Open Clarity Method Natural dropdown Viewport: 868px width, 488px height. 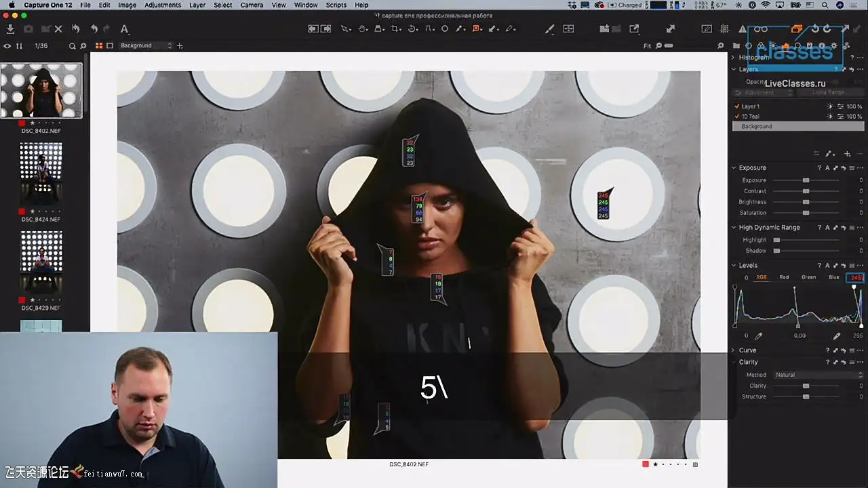click(818, 375)
